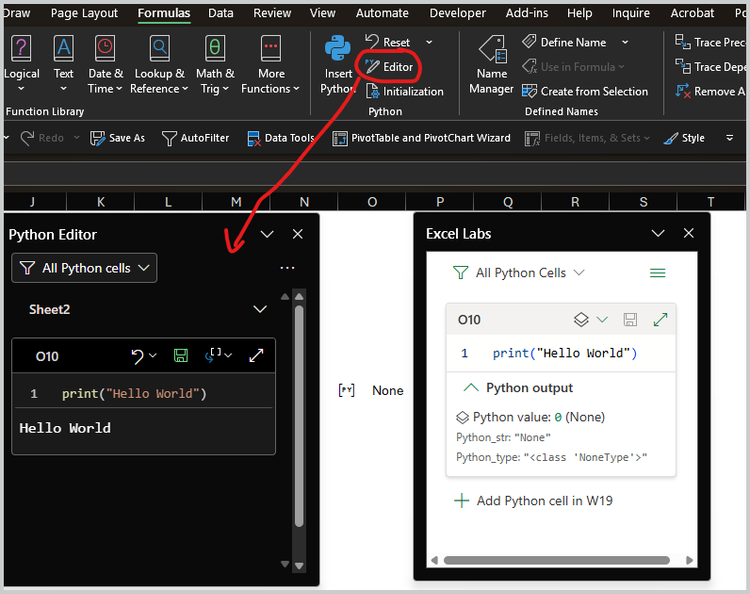Switch to Review tab

272,13
